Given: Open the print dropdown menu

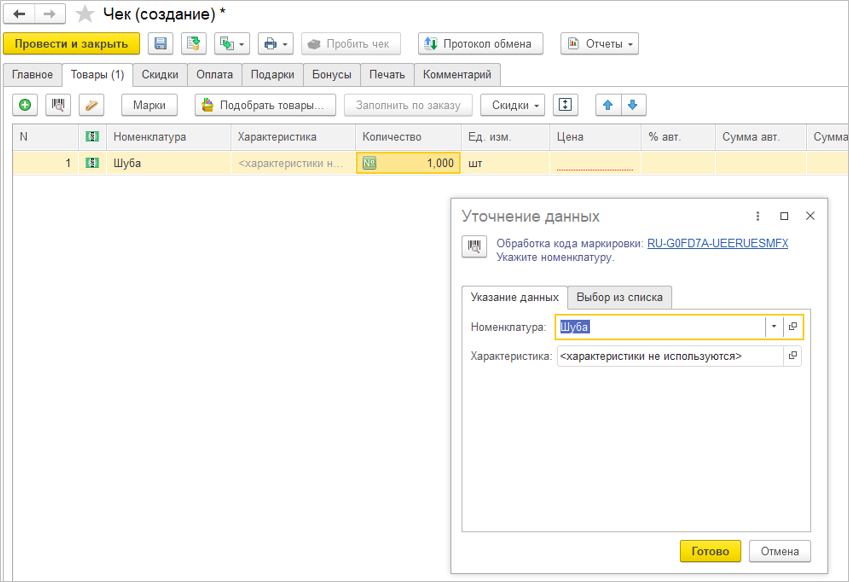Looking at the screenshot, I should [275, 44].
